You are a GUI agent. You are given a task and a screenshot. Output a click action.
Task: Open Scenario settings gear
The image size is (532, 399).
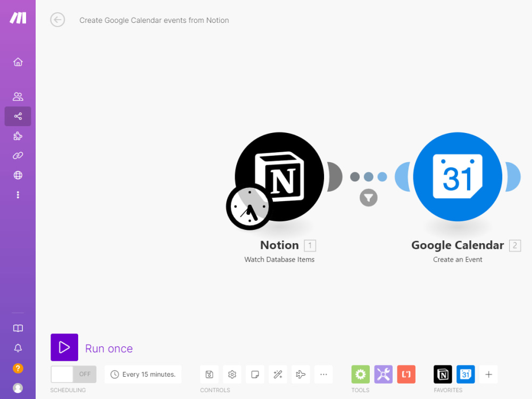[232, 374]
